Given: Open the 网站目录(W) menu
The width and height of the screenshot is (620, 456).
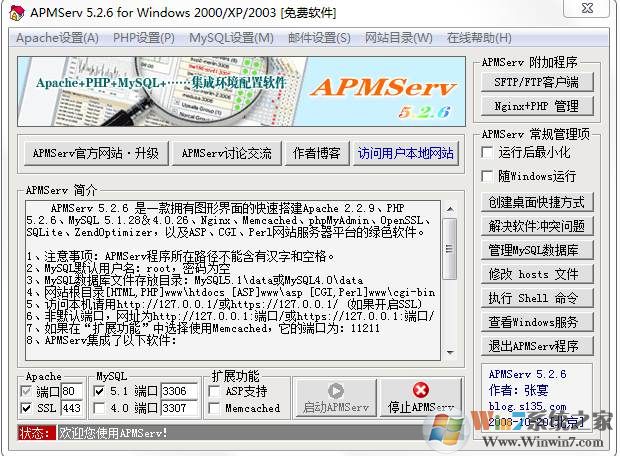Looking at the screenshot, I should (398, 38).
